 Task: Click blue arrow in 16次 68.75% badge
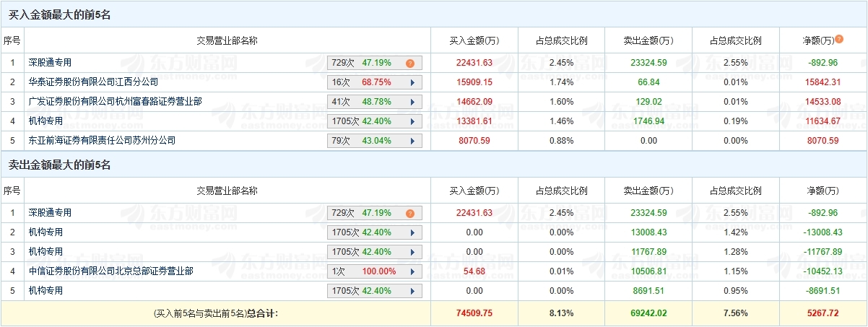point(412,82)
